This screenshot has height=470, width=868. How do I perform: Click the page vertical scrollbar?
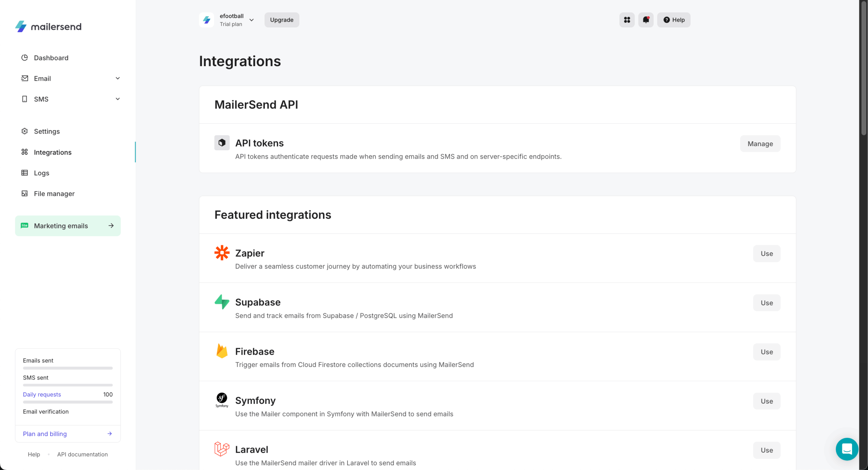click(x=863, y=68)
